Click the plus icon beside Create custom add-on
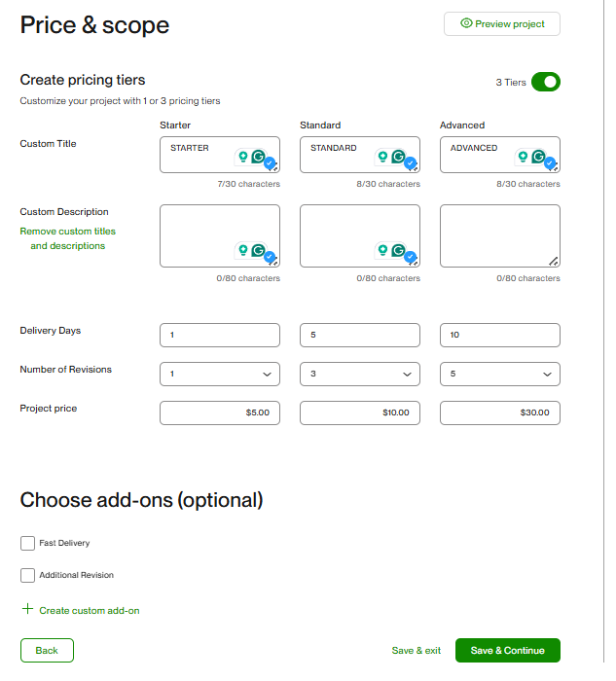 click(x=27, y=609)
